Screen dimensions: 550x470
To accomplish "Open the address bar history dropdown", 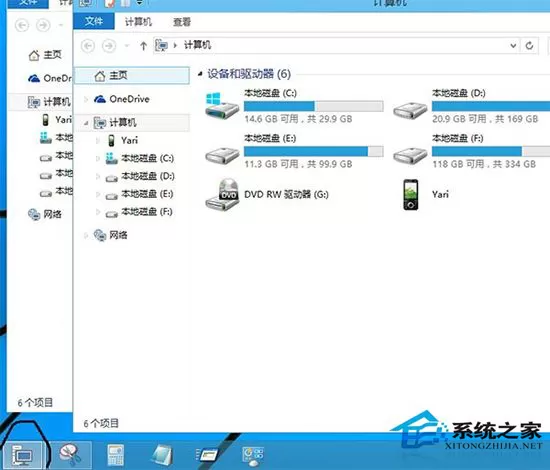I will coord(513,46).
